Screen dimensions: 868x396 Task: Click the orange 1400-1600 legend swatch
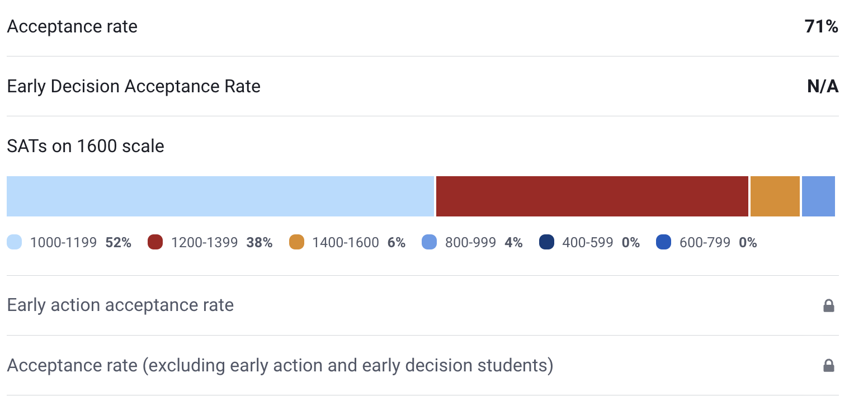297,243
